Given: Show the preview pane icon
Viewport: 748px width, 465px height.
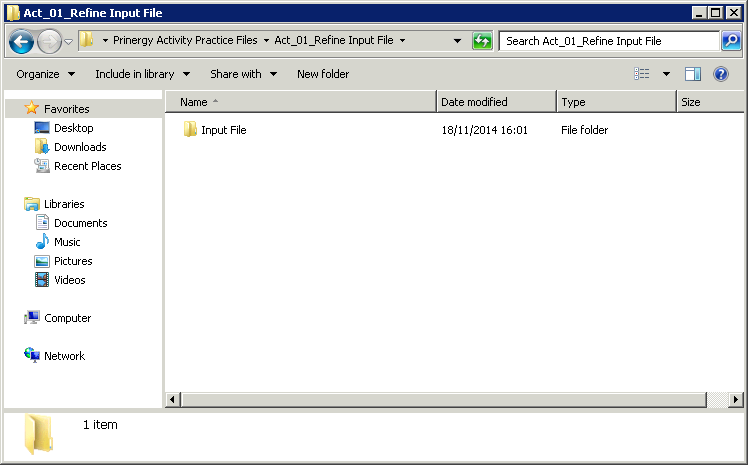Looking at the screenshot, I should (693, 74).
